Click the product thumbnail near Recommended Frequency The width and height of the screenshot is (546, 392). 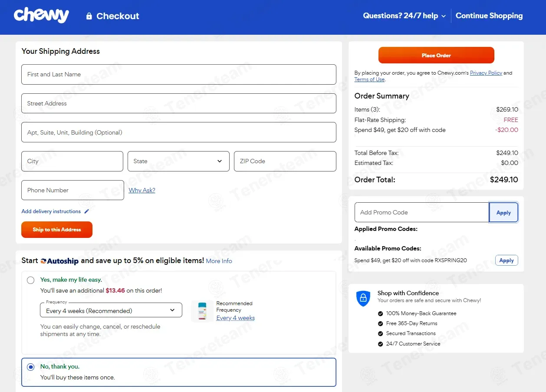coord(202,311)
